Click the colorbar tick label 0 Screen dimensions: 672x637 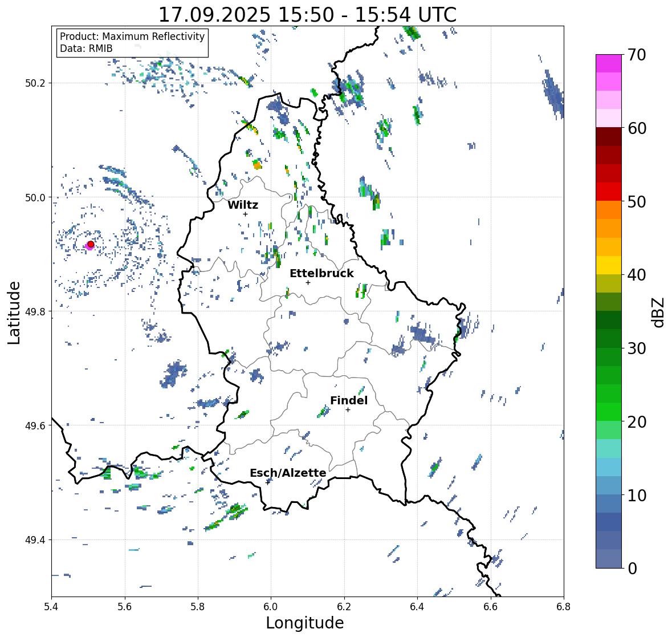pos(632,569)
